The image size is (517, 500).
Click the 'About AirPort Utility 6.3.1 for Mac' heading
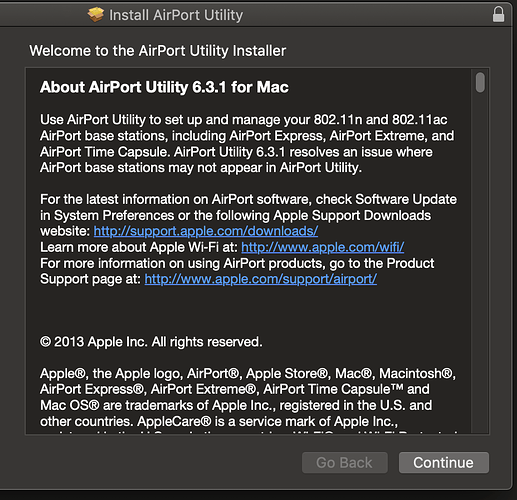[164, 87]
